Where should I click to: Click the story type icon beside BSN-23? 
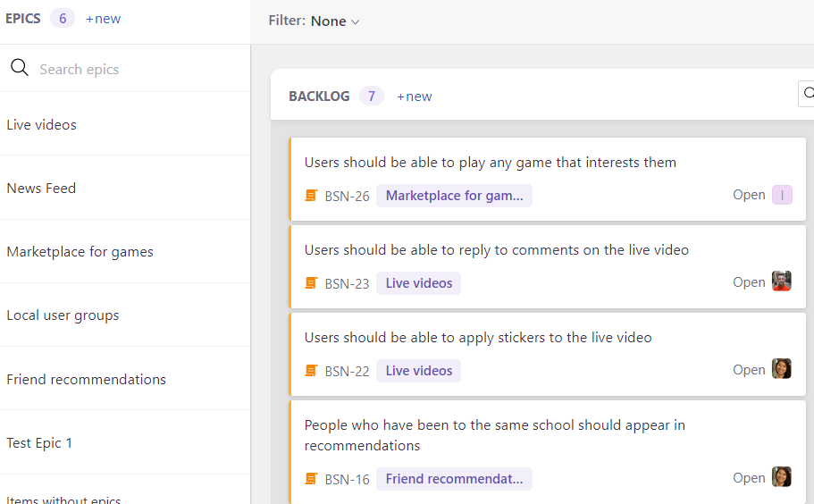point(311,283)
